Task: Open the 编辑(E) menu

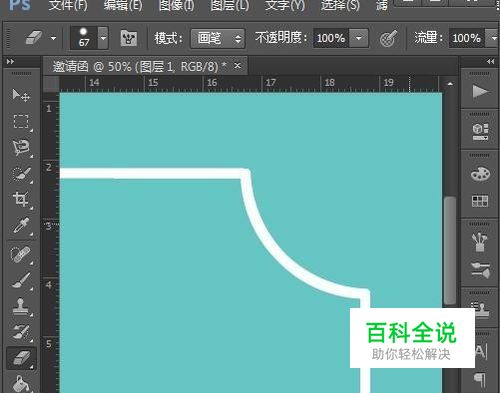Action: coord(123,5)
